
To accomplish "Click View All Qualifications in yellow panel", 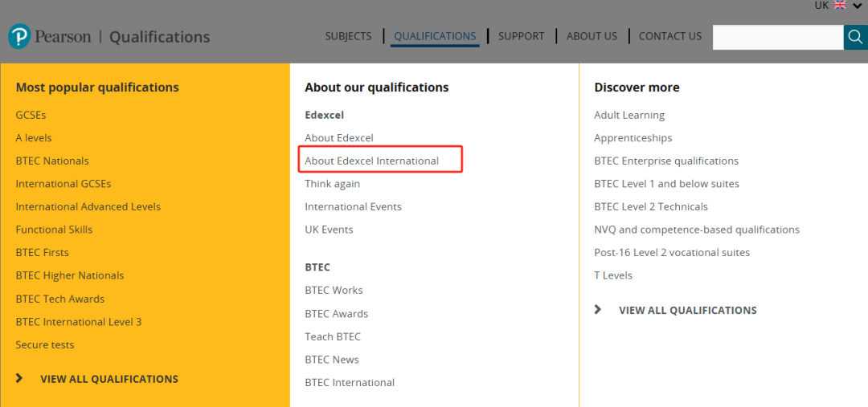I will 109,379.
